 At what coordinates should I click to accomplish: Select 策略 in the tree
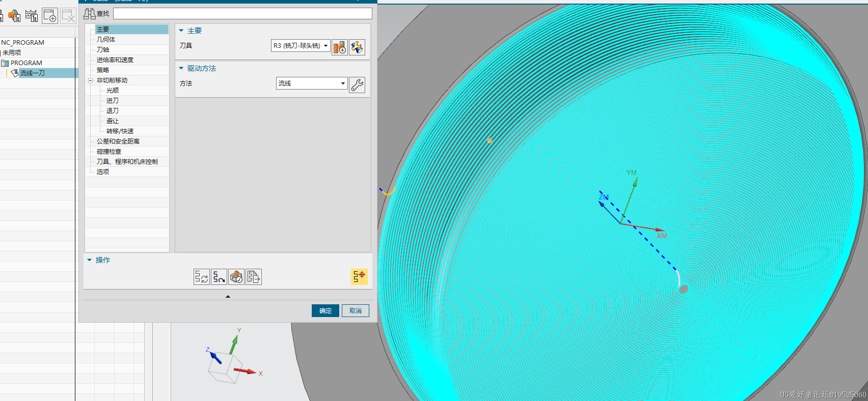pos(103,70)
